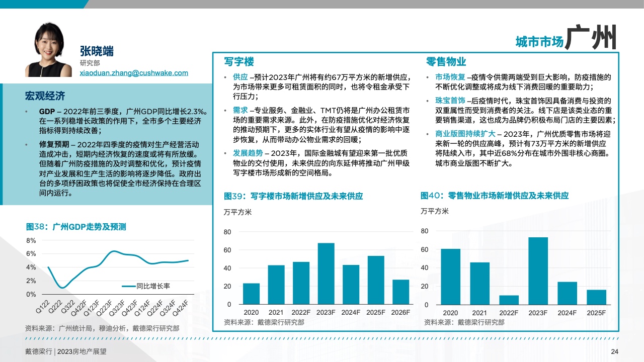644x362 pixels.
Task: Click the 2022F bar in office chart
Action: 301,283
